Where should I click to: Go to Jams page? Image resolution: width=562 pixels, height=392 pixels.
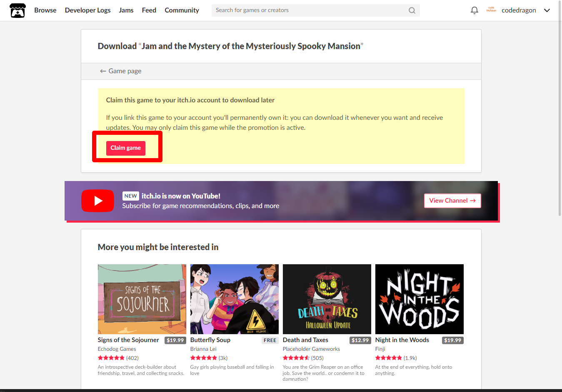point(126,10)
